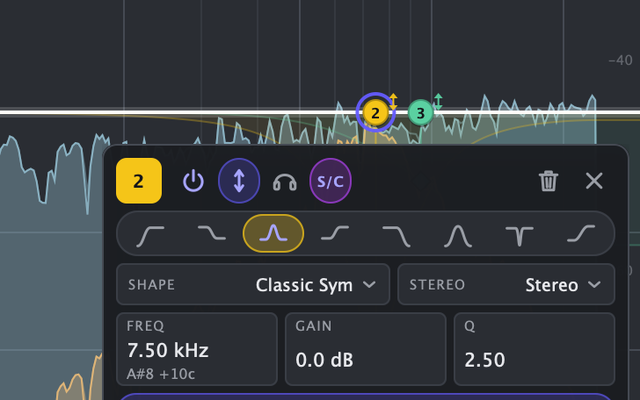Click the GAIN 0.0 dB field

click(x=365, y=349)
